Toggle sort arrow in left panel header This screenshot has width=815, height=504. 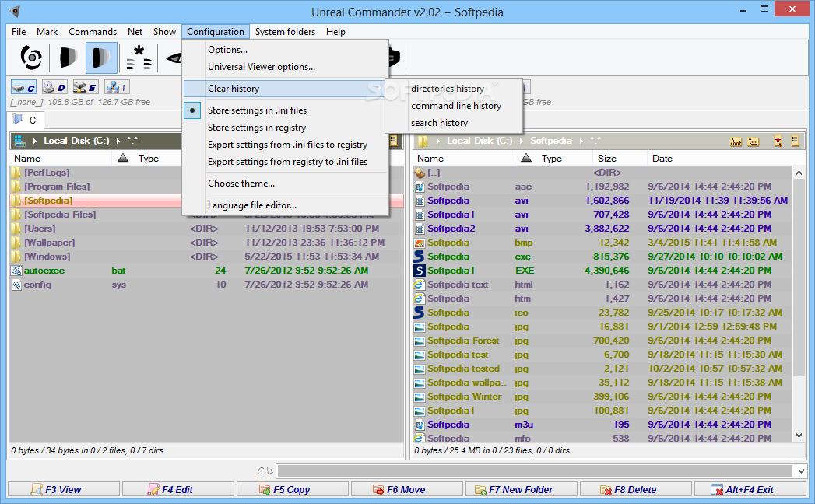[x=123, y=158]
